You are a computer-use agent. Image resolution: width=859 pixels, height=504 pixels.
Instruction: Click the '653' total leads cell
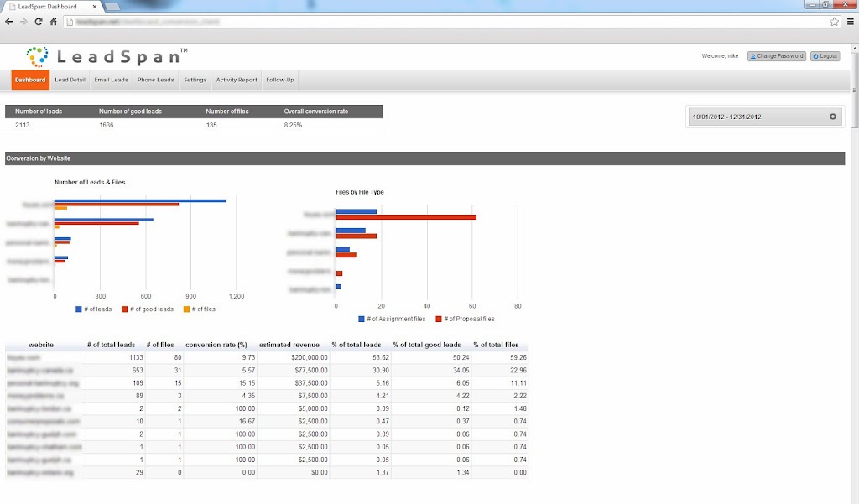pyautogui.click(x=115, y=371)
